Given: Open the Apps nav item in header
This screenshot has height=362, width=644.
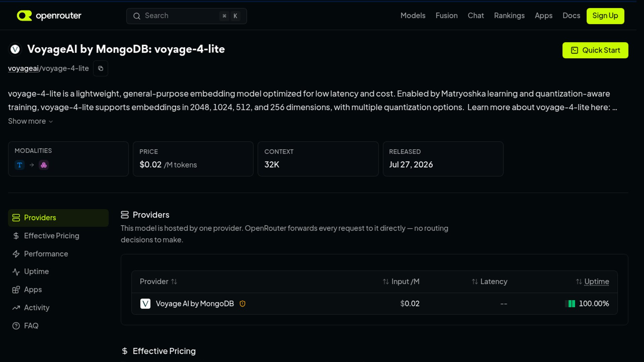Looking at the screenshot, I should 543,16.
